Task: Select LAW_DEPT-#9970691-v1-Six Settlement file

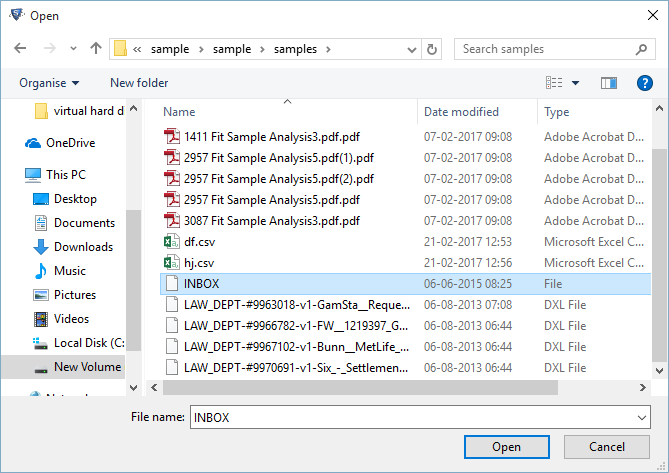Action: point(296,368)
